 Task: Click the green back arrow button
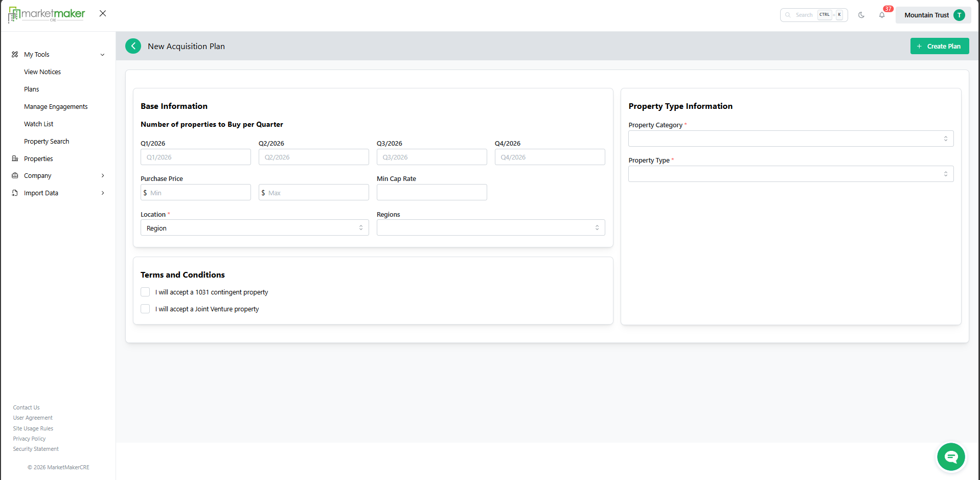tap(133, 46)
